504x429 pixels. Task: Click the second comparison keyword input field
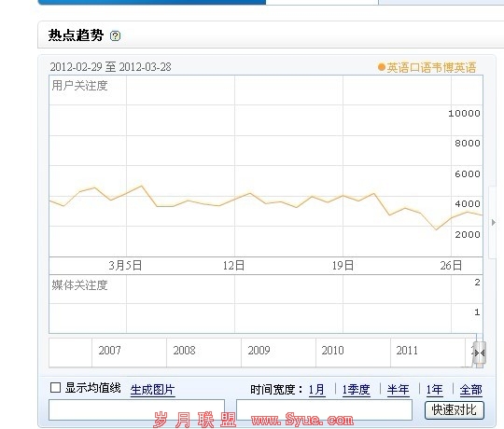324,409
